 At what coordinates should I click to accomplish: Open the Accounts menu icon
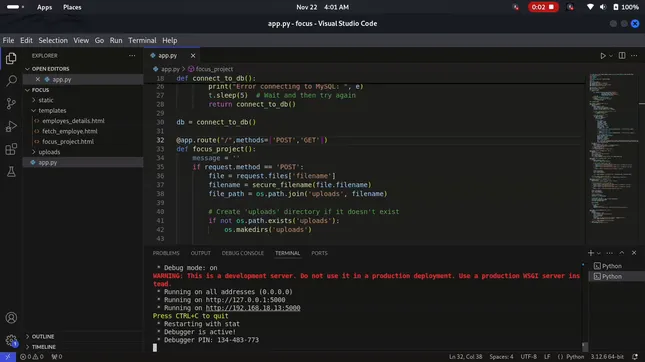click(11, 318)
